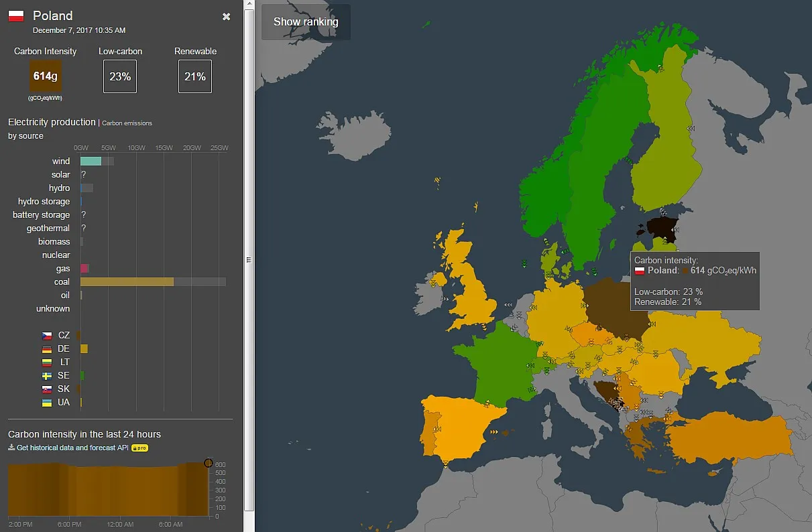Close the Poland details panel
Image resolution: width=812 pixels, height=532 pixels.
tap(226, 17)
